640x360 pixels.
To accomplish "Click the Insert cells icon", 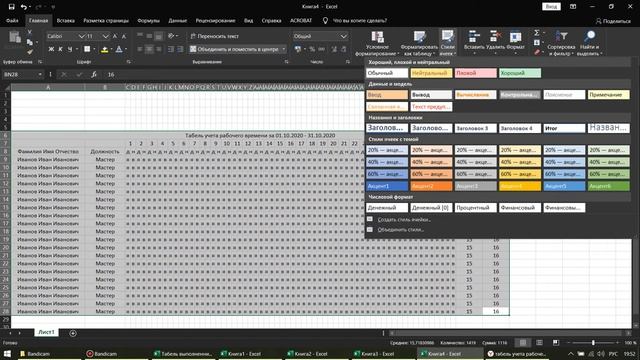I will point(474,36).
